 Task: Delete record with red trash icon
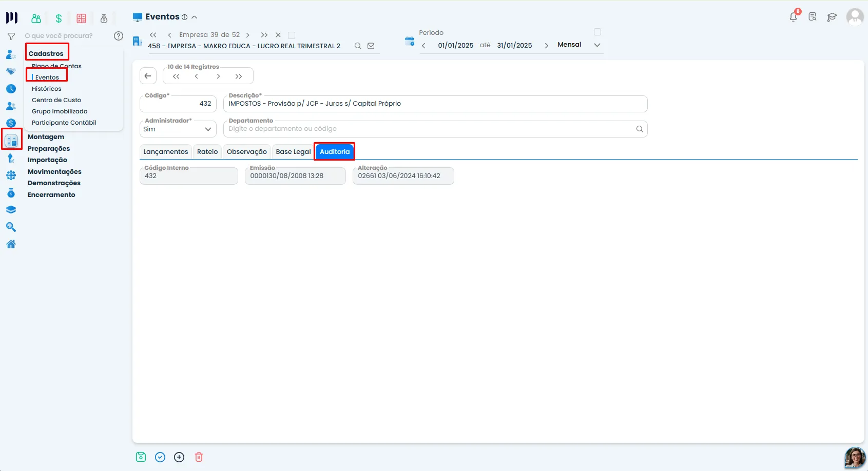(x=199, y=457)
